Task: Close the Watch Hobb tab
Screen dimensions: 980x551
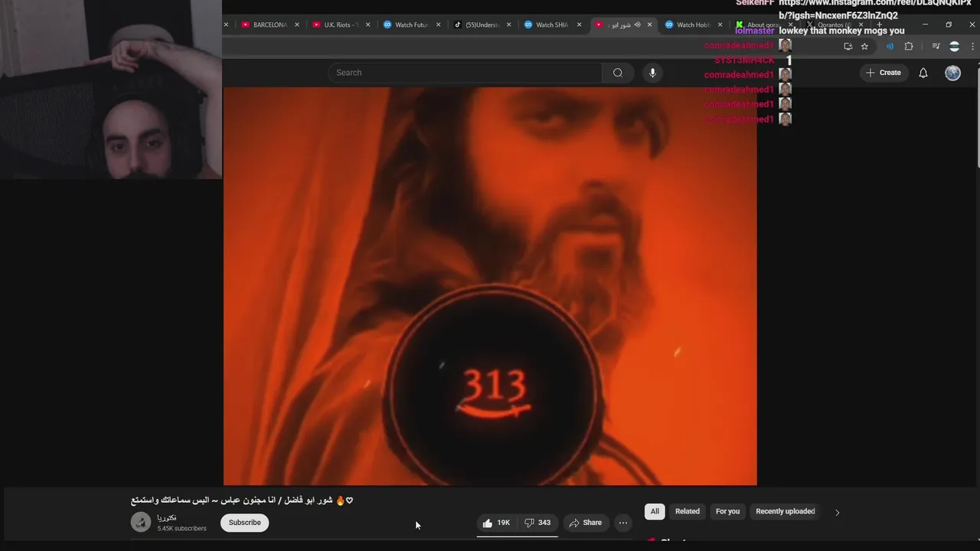Action: (x=720, y=24)
